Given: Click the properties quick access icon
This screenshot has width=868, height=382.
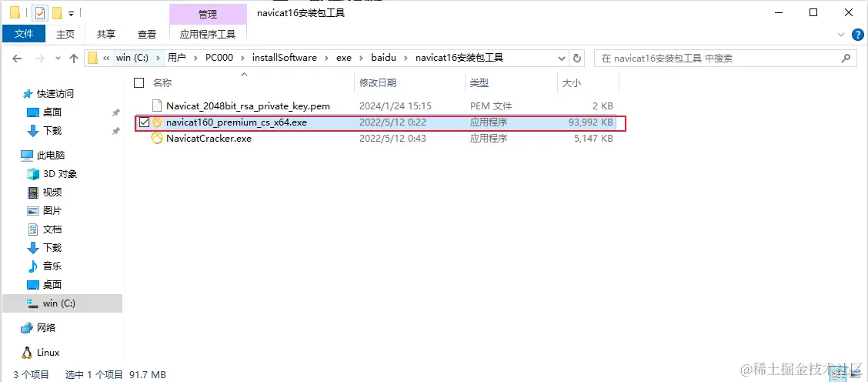Looking at the screenshot, I should (x=39, y=13).
